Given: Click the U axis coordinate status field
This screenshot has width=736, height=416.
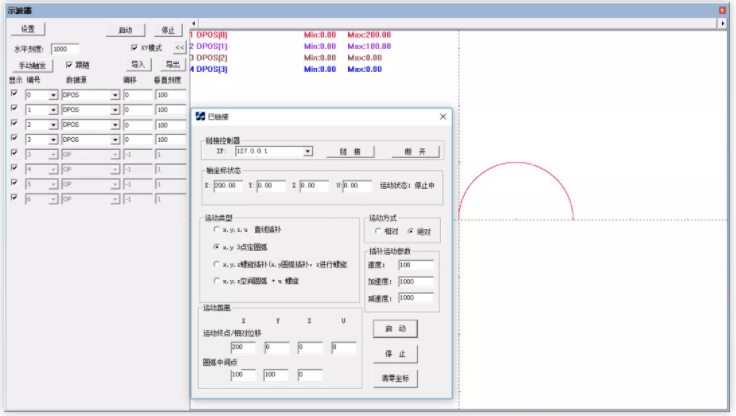Looking at the screenshot, I should pos(357,185).
